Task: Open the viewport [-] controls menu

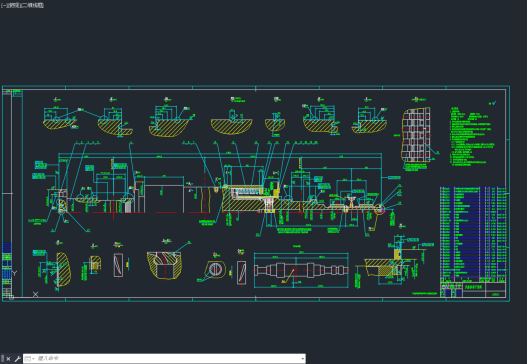Action: [x=4, y=5]
